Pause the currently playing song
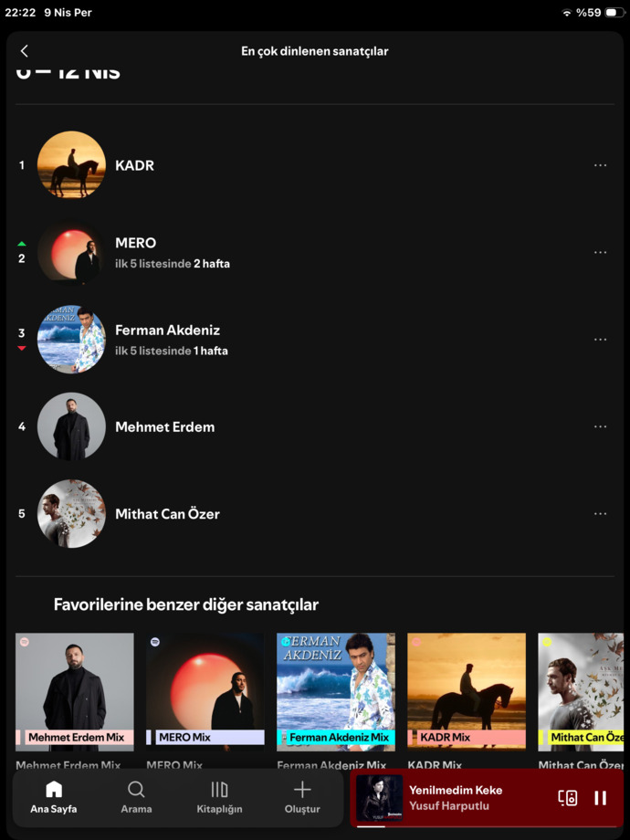Viewport: 630px width, 840px height. pos(600,798)
